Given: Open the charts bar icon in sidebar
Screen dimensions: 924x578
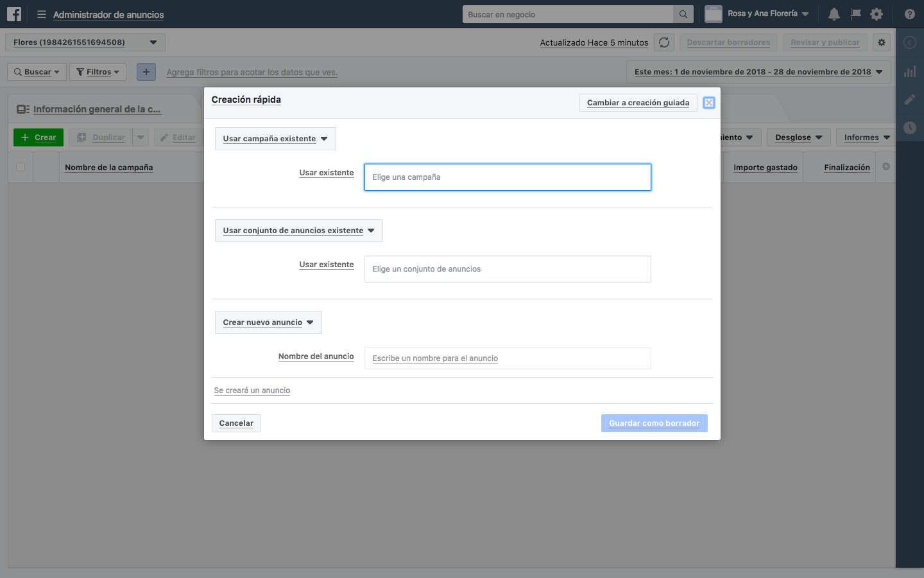Looking at the screenshot, I should [x=910, y=71].
